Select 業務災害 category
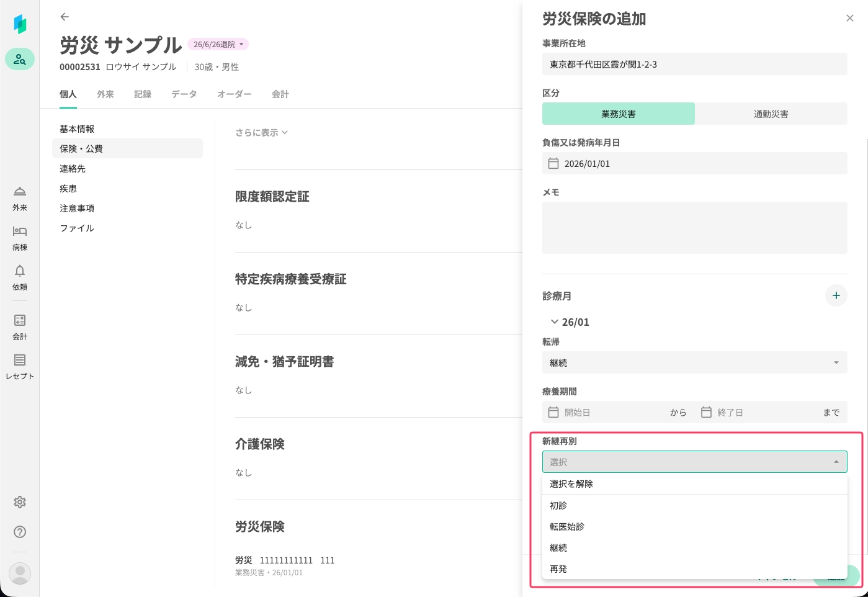Image resolution: width=868 pixels, height=597 pixels. 619,114
